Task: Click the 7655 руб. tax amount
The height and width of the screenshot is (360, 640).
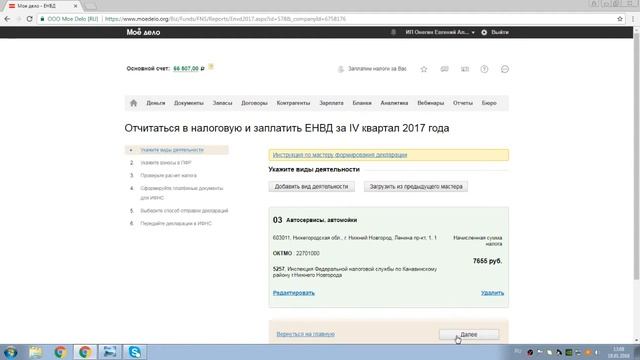Action: click(x=487, y=261)
